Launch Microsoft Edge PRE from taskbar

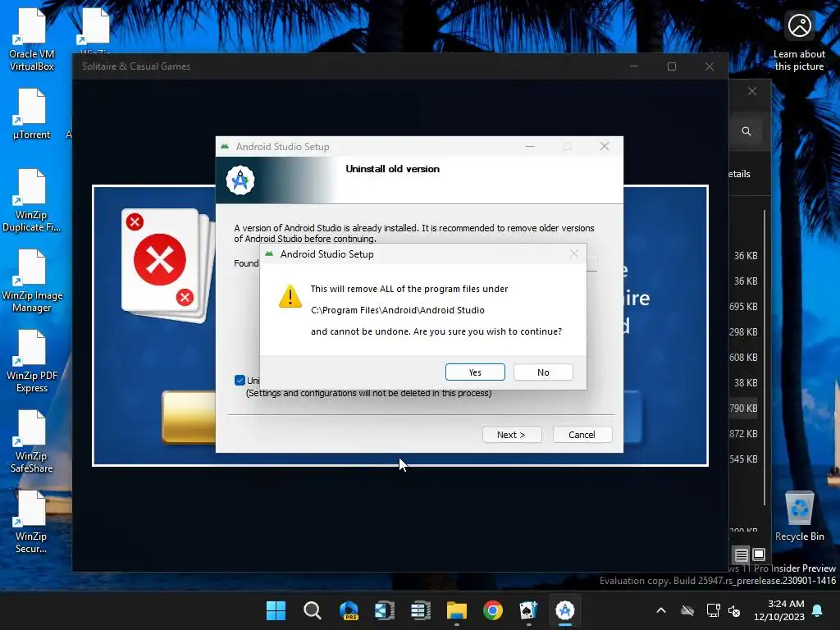pyautogui.click(x=349, y=610)
